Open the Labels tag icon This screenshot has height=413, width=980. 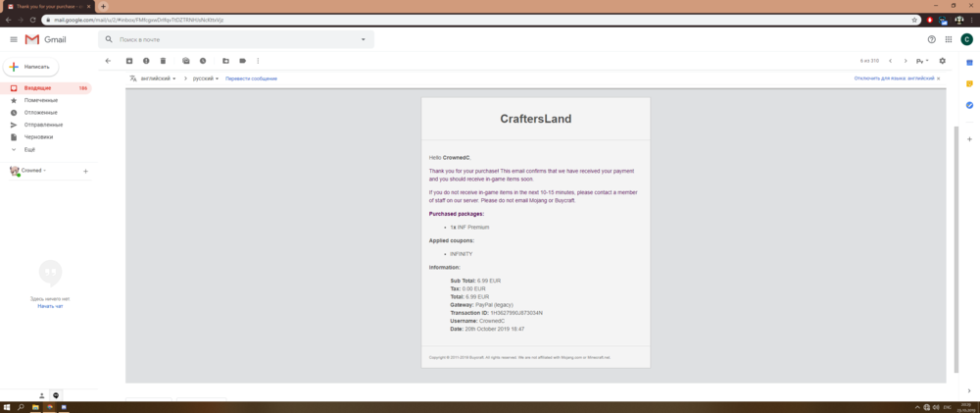pyautogui.click(x=242, y=61)
